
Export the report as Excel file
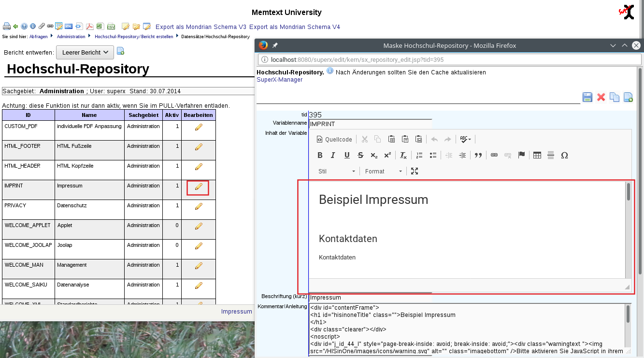(100, 26)
